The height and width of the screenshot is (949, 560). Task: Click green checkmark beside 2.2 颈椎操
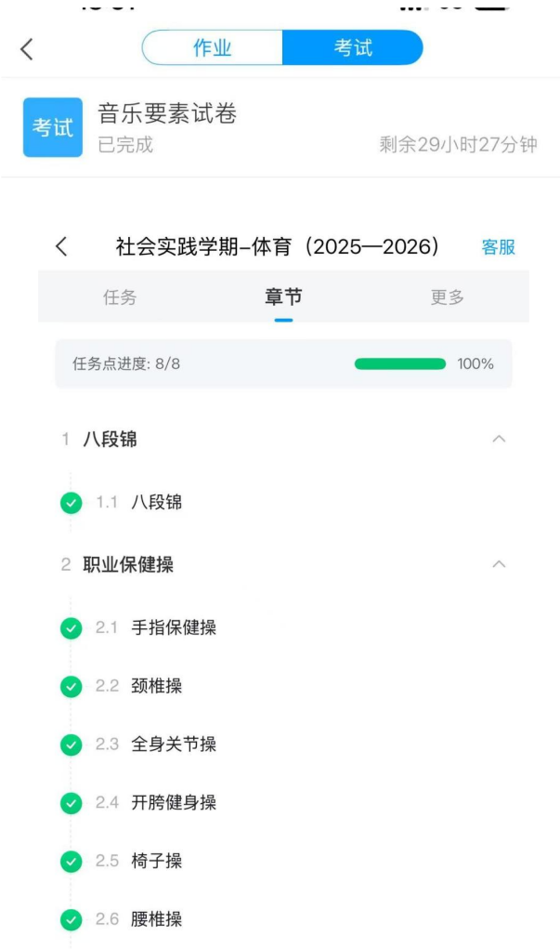pyautogui.click(x=71, y=687)
